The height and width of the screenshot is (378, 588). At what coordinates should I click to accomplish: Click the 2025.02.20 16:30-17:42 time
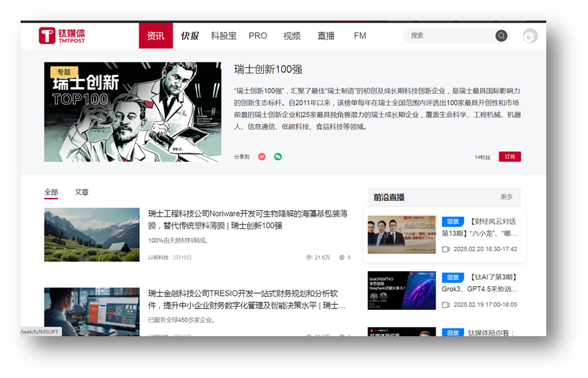tap(485, 249)
